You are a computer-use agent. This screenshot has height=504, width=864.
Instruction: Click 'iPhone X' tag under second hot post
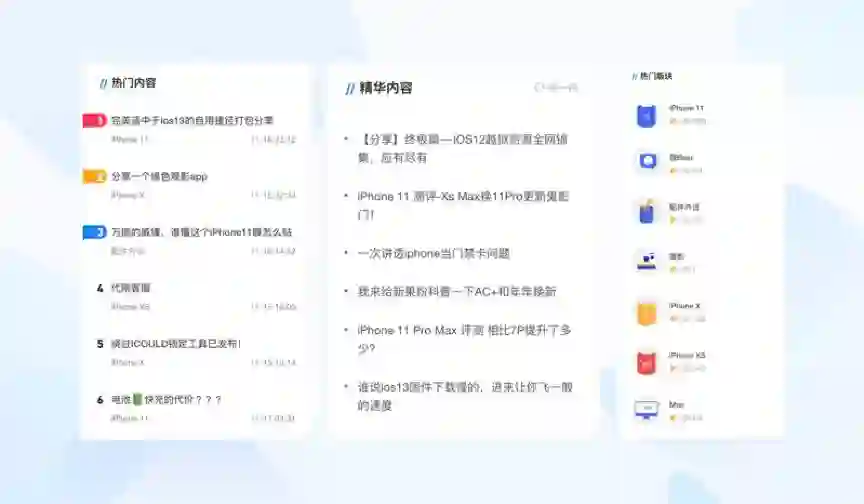pyautogui.click(x=128, y=195)
